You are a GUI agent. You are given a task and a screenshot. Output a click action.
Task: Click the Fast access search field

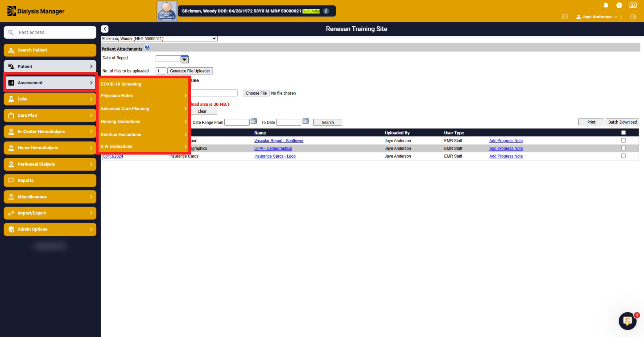point(50,32)
